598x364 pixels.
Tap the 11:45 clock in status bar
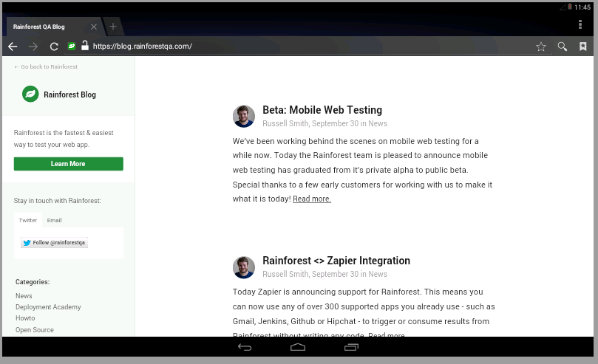pos(582,7)
